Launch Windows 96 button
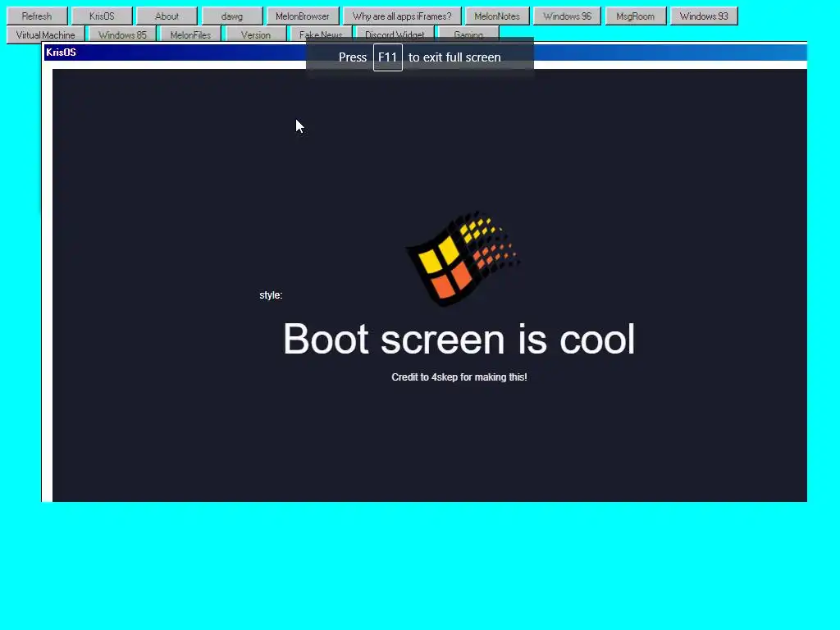This screenshot has width=840, height=630. coord(568,16)
